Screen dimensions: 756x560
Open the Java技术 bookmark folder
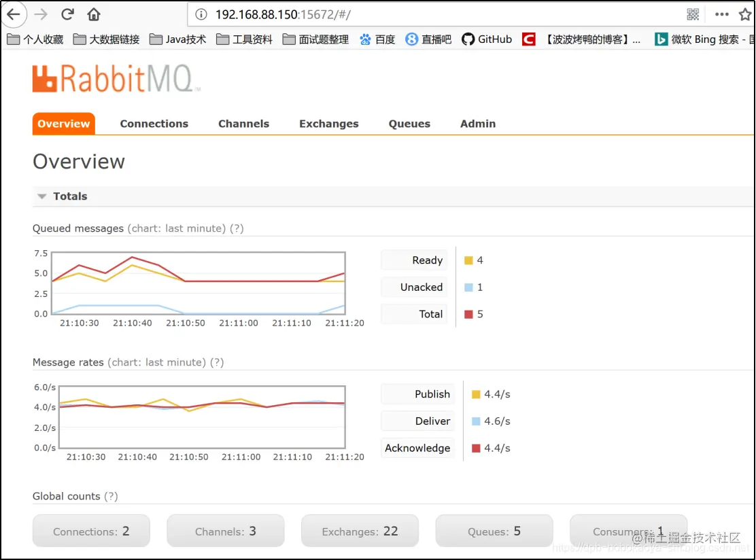(x=178, y=39)
